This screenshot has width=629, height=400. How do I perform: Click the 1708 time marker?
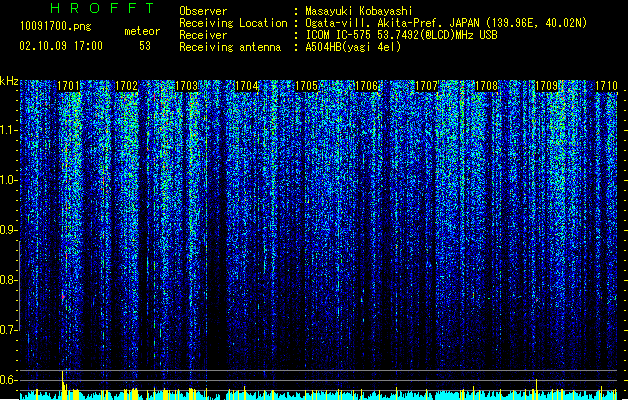pos(486,86)
